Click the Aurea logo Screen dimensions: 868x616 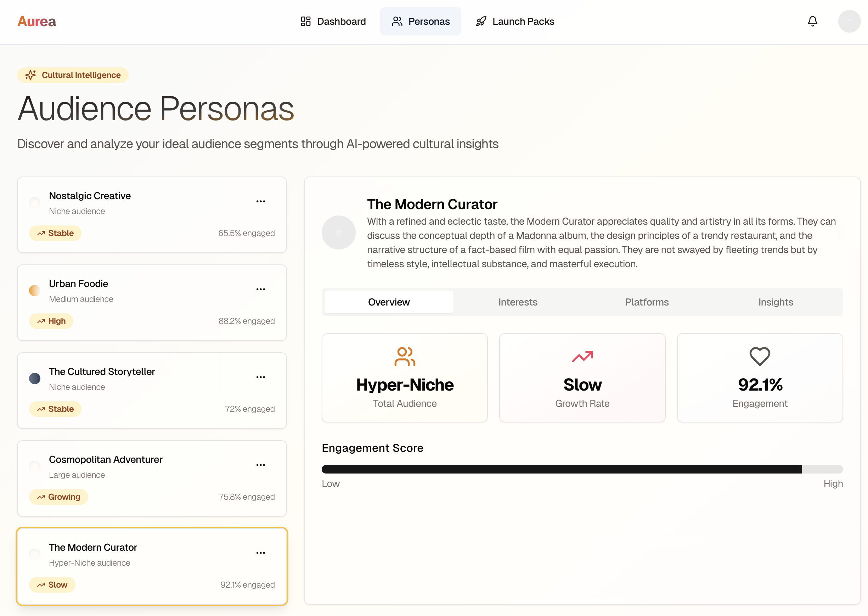tap(37, 21)
